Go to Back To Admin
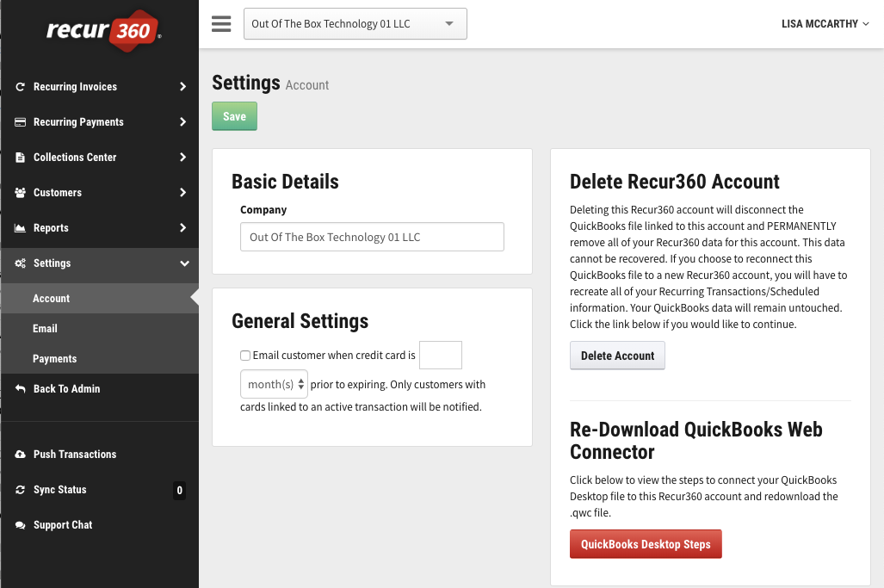The width and height of the screenshot is (884, 588). click(100, 389)
